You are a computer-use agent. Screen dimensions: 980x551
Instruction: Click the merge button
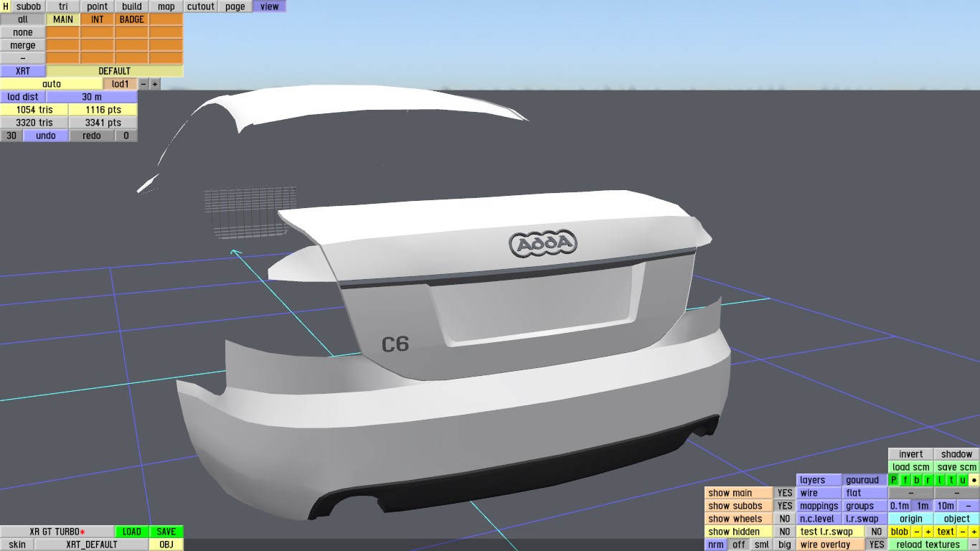tap(23, 45)
